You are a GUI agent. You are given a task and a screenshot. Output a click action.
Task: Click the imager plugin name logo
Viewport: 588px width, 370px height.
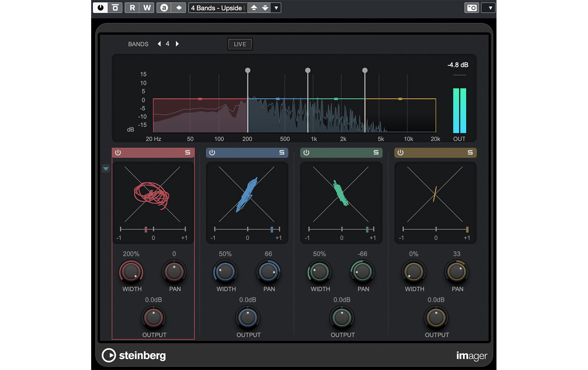point(472,356)
